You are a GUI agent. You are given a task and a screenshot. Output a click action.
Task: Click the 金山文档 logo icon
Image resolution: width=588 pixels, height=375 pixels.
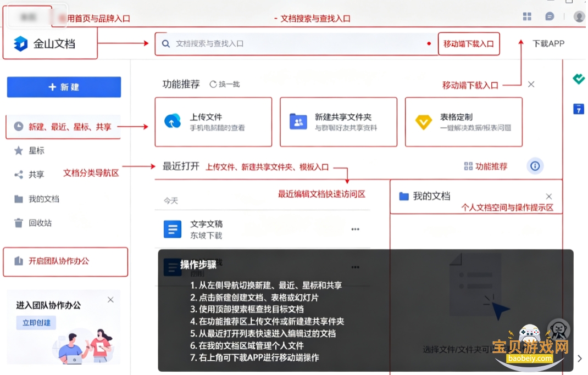click(21, 44)
